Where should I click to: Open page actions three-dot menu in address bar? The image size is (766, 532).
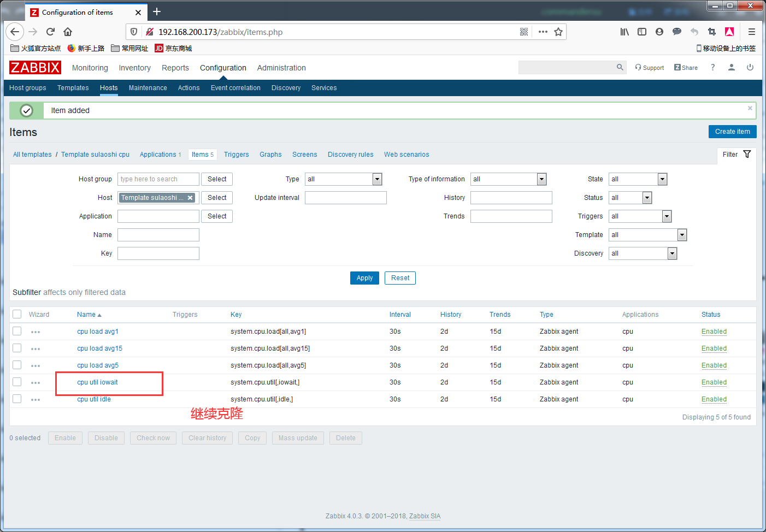543,32
